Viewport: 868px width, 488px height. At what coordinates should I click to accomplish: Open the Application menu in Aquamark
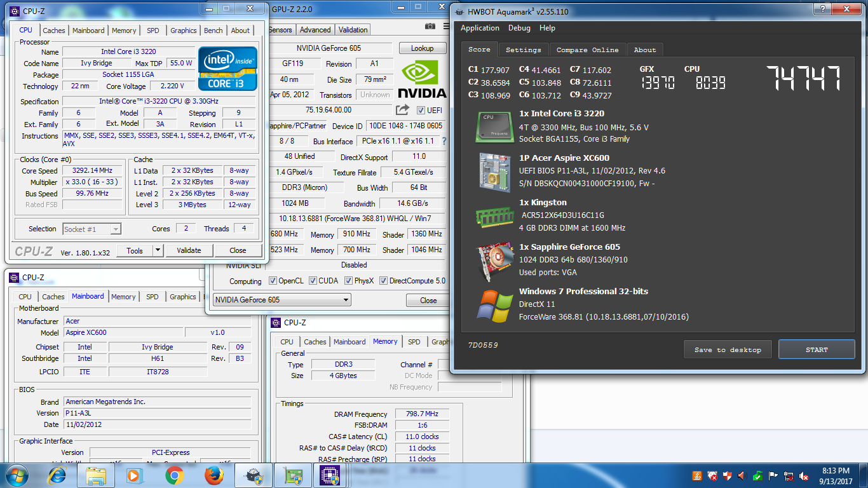480,28
